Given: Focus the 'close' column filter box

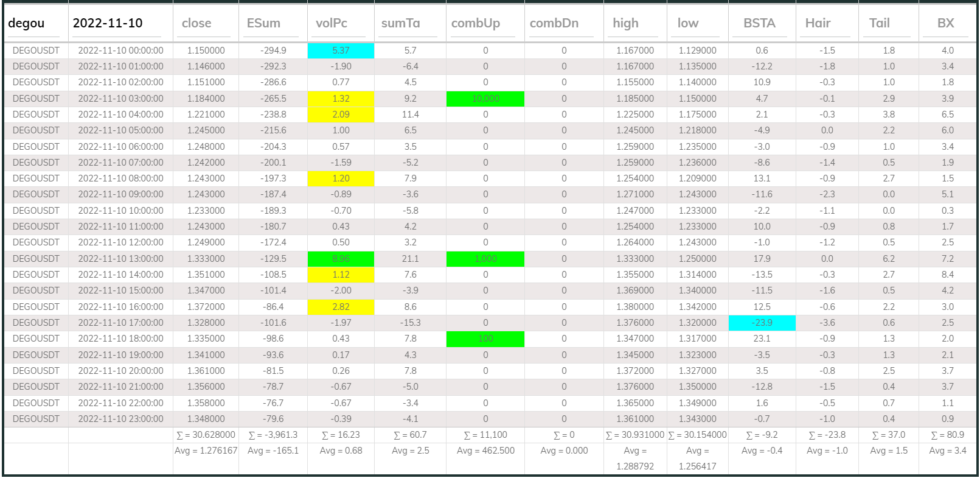Looking at the screenshot, I should [206, 23].
